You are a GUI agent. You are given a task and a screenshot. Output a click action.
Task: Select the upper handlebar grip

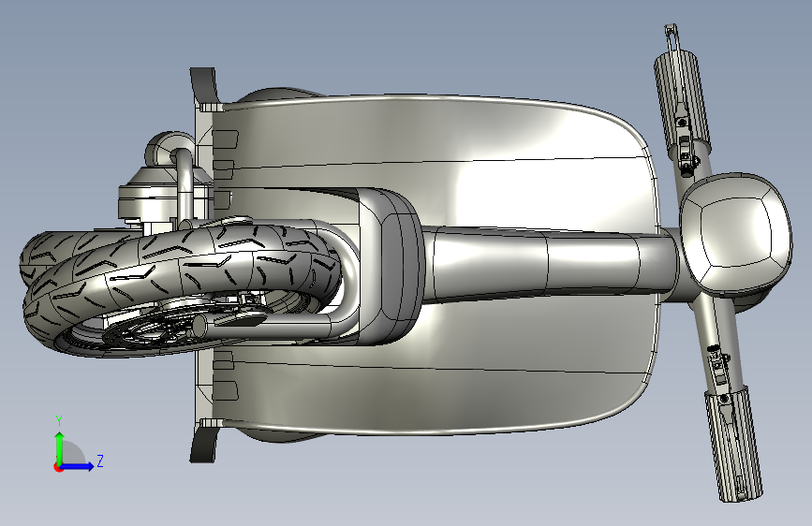point(681,102)
